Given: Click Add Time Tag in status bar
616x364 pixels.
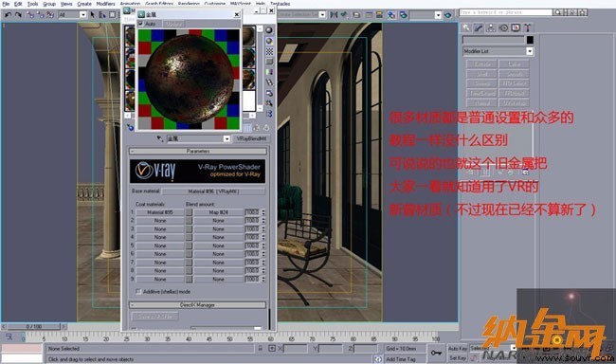Looking at the screenshot, I should [401, 359].
